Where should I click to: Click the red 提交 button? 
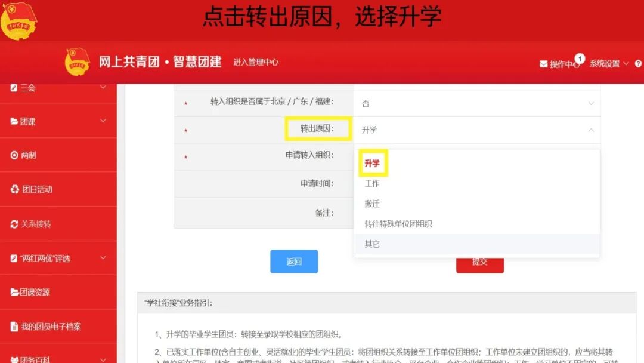(479, 264)
